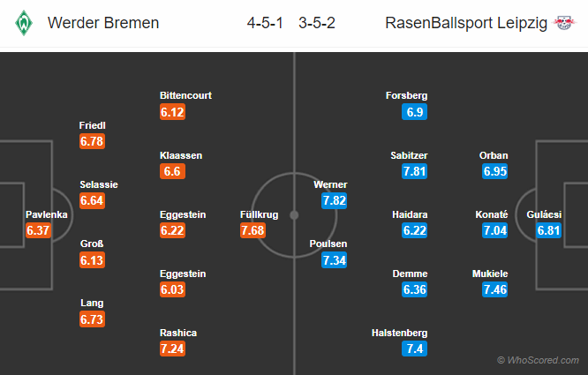Select Rashica's 7.24 rating badge
This screenshot has width=588, height=375.
[x=172, y=349]
